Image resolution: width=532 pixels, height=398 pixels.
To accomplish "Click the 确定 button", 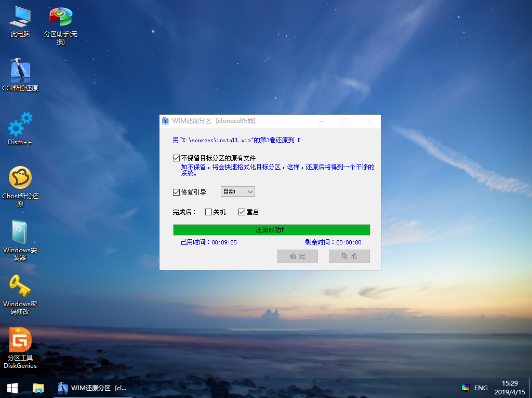I will [297, 256].
